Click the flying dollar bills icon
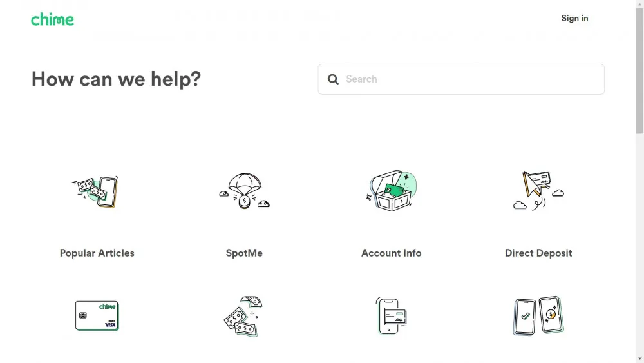Viewport: 644px width, 363px height. pyautogui.click(x=243, y=316)
